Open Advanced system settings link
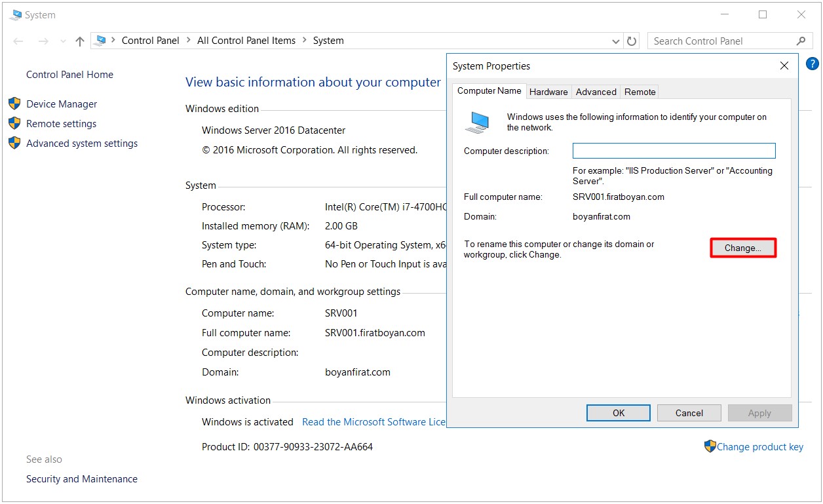Screen dimensions: 823x504 (82, 143)
